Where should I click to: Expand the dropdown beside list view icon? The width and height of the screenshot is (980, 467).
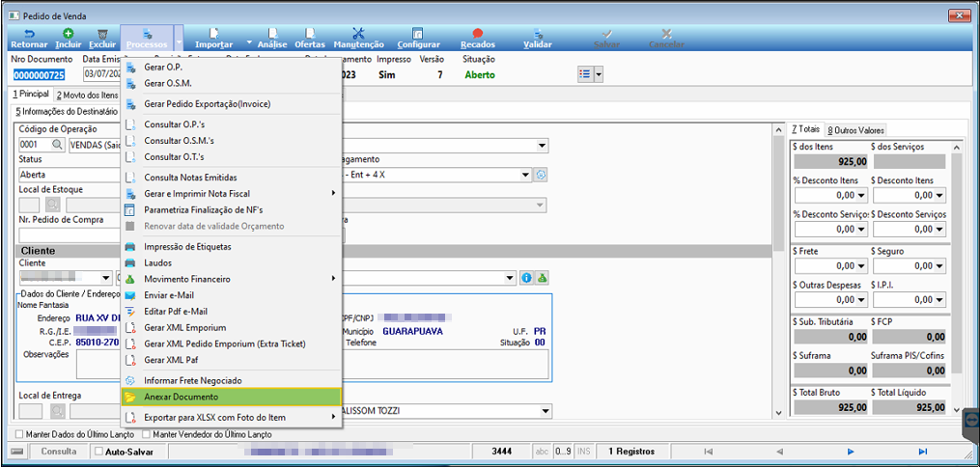[x=598, y=74]
